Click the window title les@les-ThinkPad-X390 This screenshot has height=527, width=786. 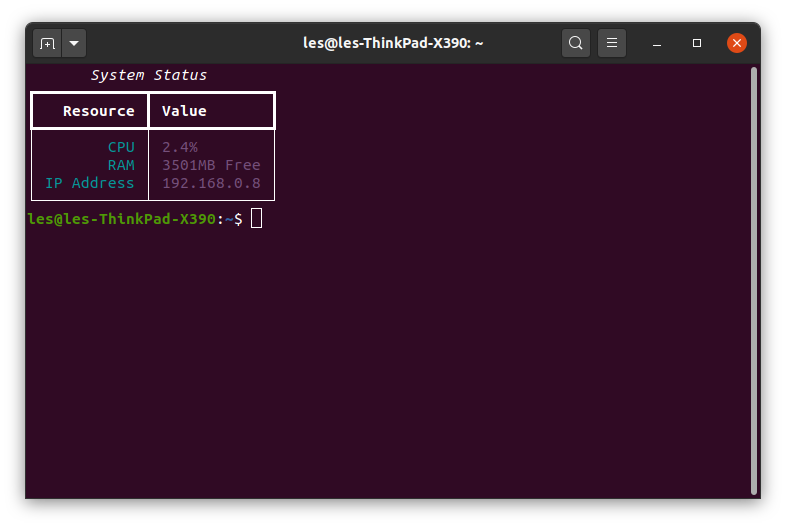tap(393, 43)
